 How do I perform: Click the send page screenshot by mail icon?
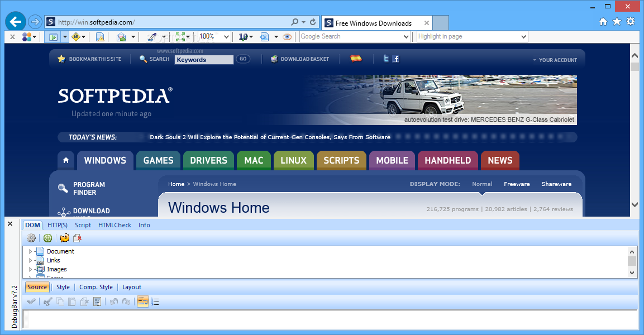pos(121,37)
